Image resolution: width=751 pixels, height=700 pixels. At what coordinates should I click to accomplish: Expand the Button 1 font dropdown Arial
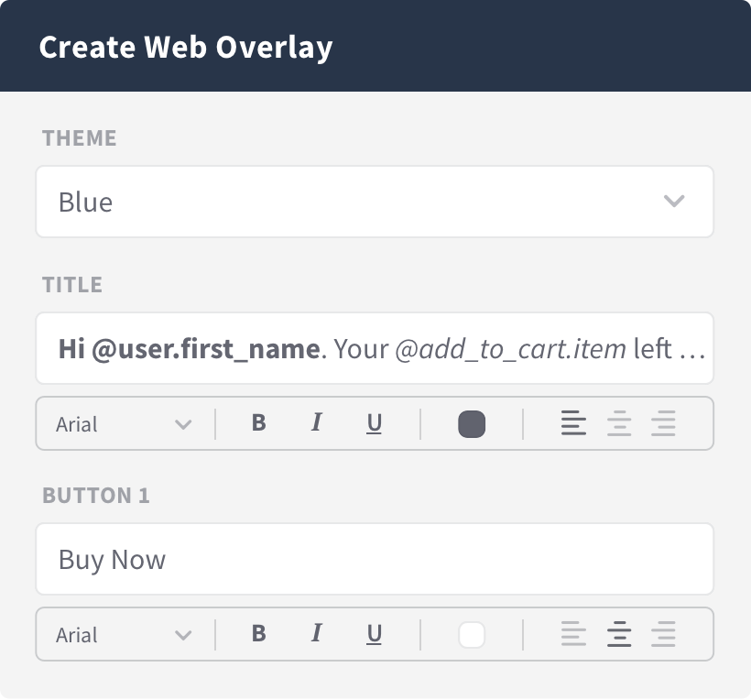pyautogui.click(x=124, y=635)
